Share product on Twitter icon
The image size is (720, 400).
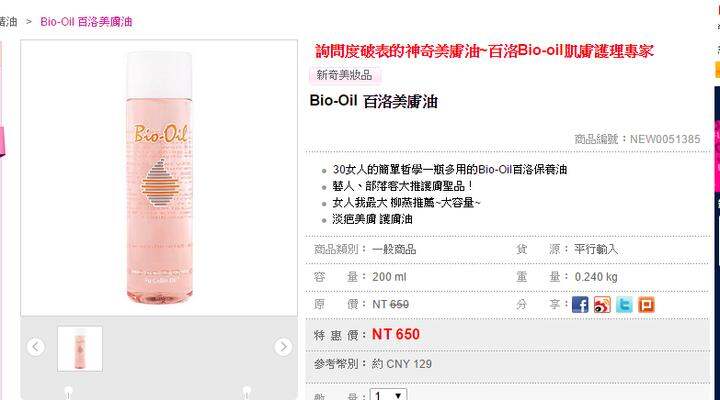pyautogui.click(x=624, y=304)
